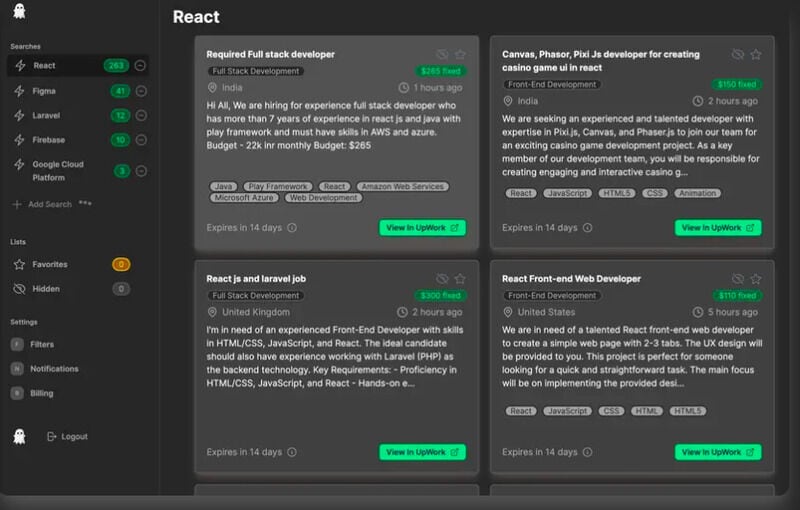Click the ghost avatar beside Logout
Viewport: 800px width, 510px height.
[19, 436]
